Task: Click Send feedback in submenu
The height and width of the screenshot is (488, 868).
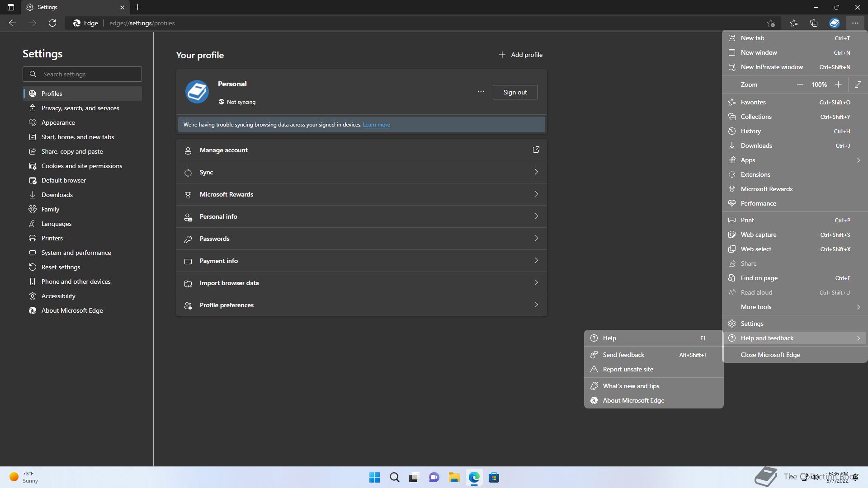Action: pyautogui.click(x=654, y=355)
